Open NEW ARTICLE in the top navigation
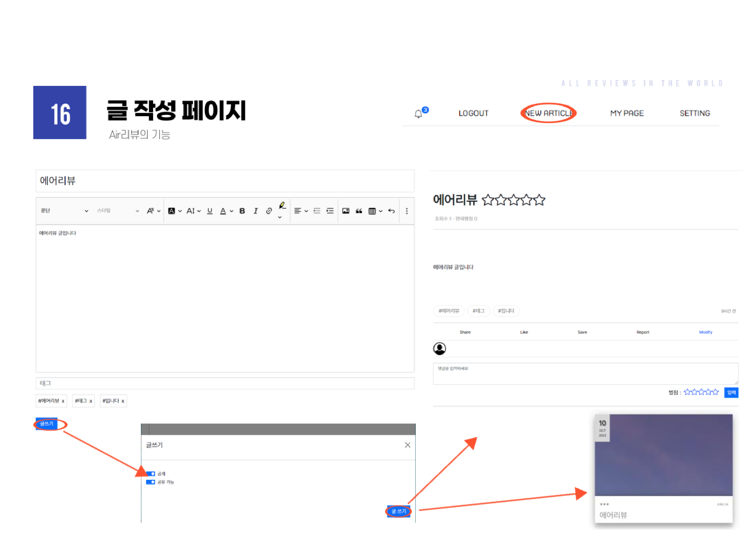 [548, 113]
